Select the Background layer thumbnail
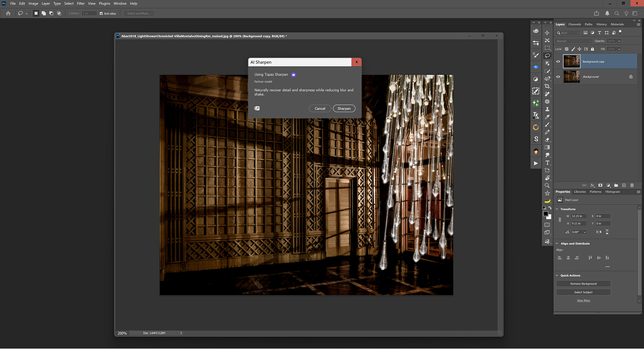Image resolution: width=644 pixels, height=349 pixels. coord(572,77)
